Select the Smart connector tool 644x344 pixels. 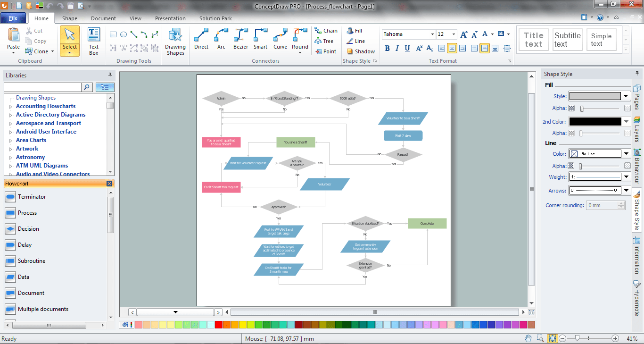point(260,40)
